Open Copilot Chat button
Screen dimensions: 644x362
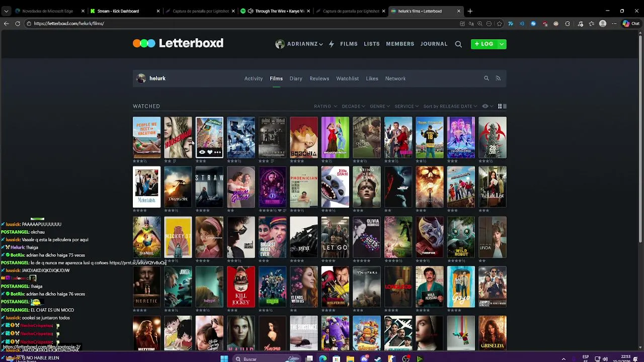[631, 24]
